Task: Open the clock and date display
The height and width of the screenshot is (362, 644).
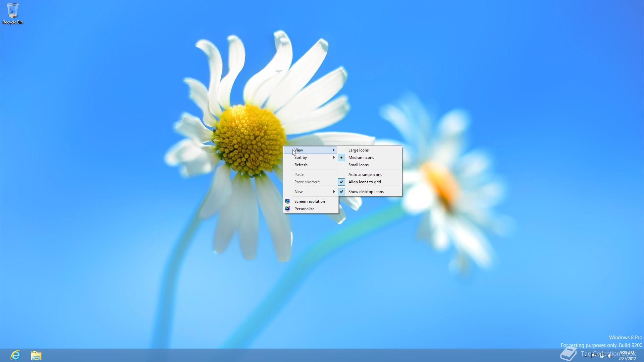Action: [x=627, y=356]
